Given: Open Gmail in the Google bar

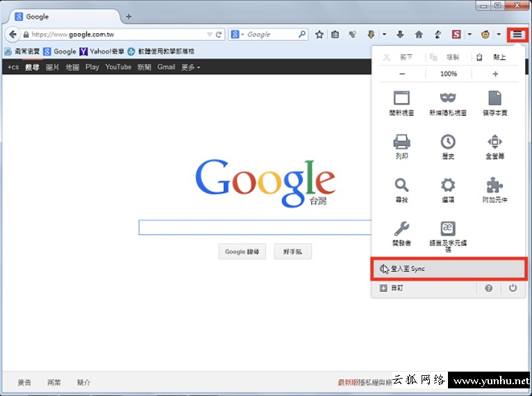Looking at the screenshot, I should (166, 67).
